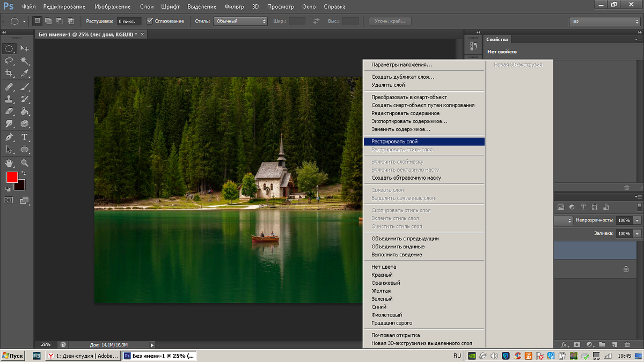Image resolution: width=644 pixels, height=362 pixels.
Task: Select the Horizontal Type tool
Action: pyautogui.click(x=25, y=137)
